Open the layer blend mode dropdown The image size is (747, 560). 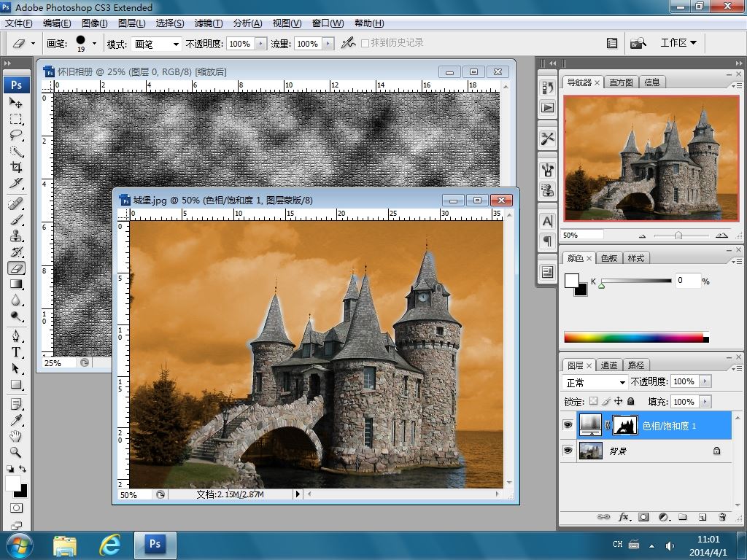pyautogui.click(x=595, y=382)
